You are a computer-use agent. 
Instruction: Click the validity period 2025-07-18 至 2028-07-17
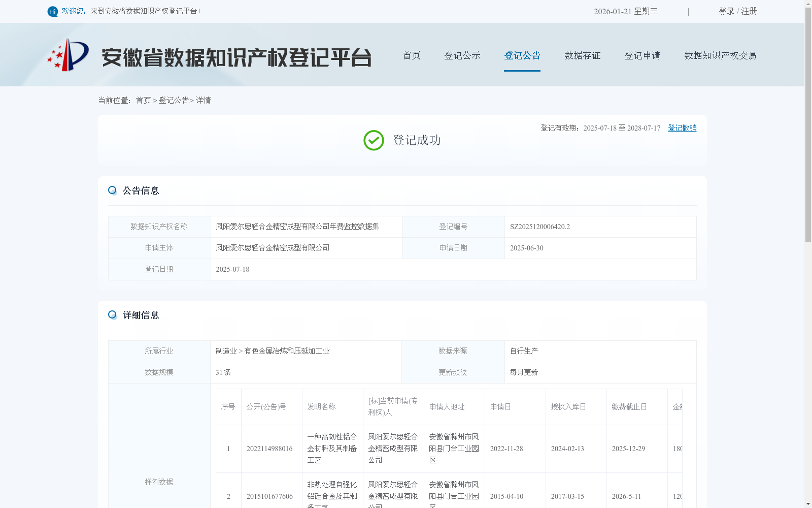(x=622, y=128)
